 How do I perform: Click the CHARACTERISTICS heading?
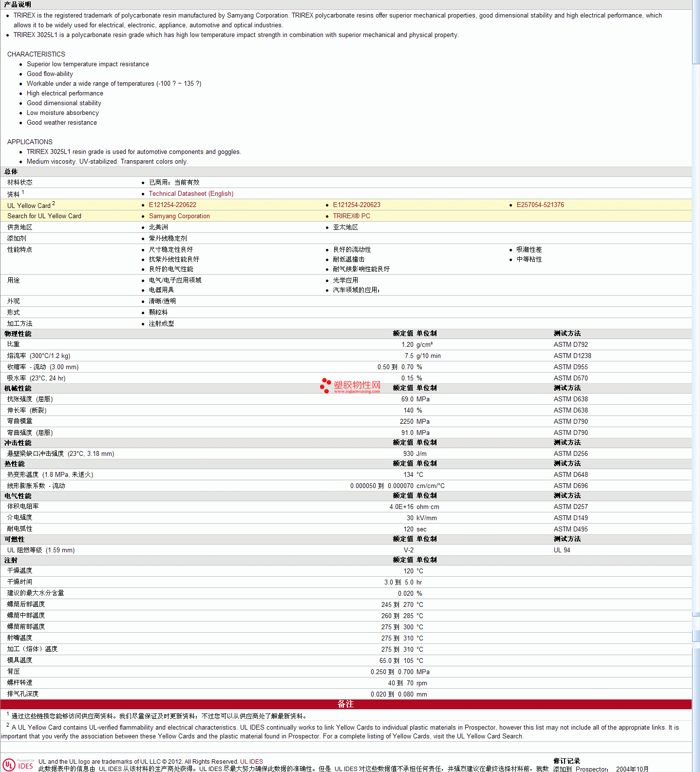point(36,54)
